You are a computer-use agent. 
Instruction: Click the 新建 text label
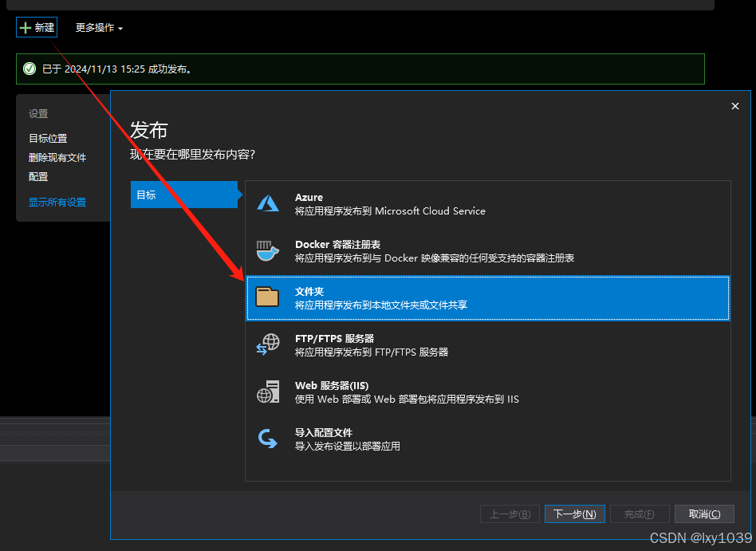(x=45, y=28)
